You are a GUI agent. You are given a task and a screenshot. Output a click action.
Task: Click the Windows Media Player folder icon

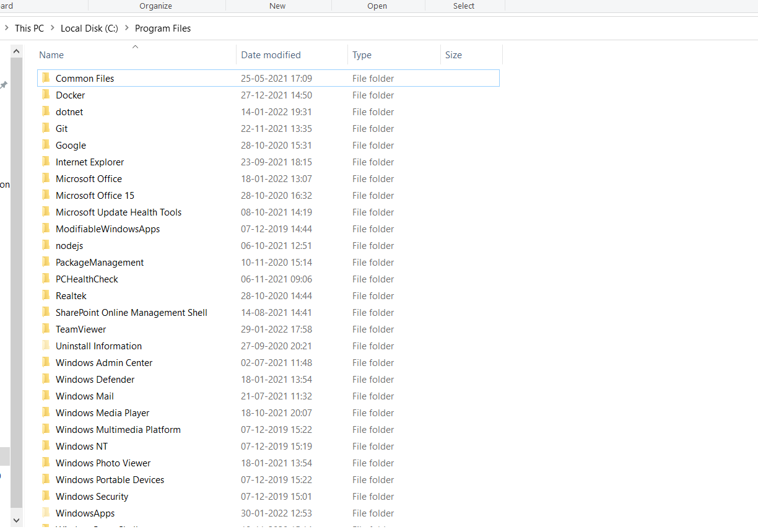point(46,412)
